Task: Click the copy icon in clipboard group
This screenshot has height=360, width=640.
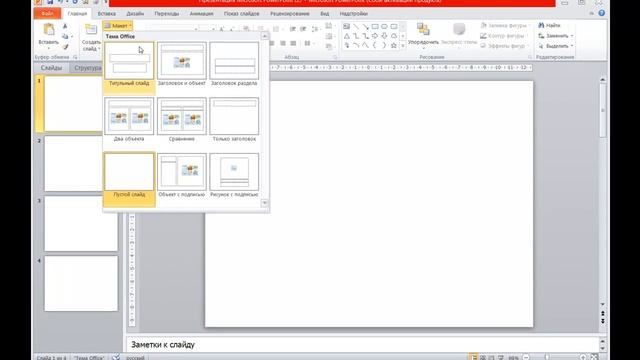Action: (65, 37)
